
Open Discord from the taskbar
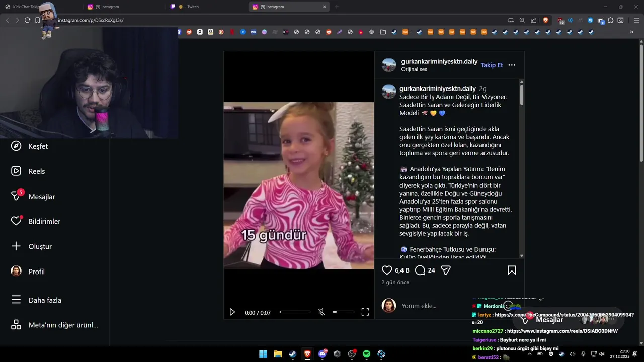(x=322, y=354)
